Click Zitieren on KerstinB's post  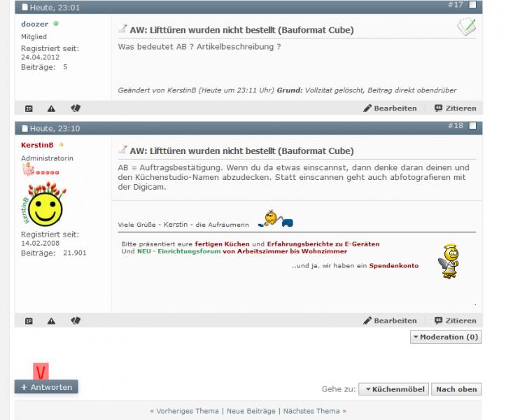(455, 321)
